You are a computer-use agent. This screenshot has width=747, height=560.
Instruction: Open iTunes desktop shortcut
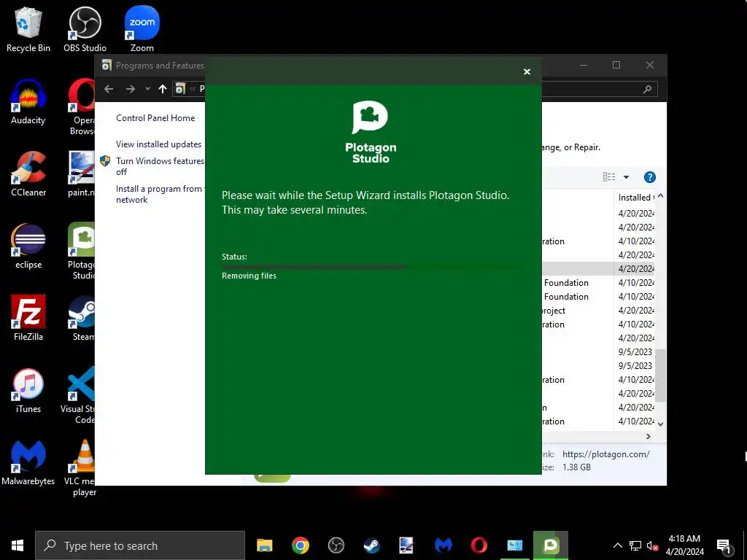coord(28,391)
